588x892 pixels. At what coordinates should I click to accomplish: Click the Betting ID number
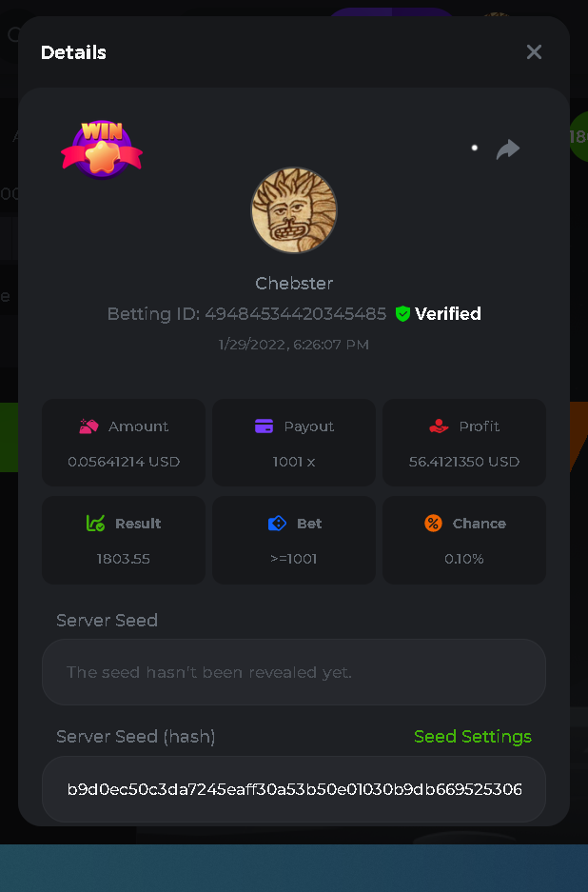click(295, 314)
